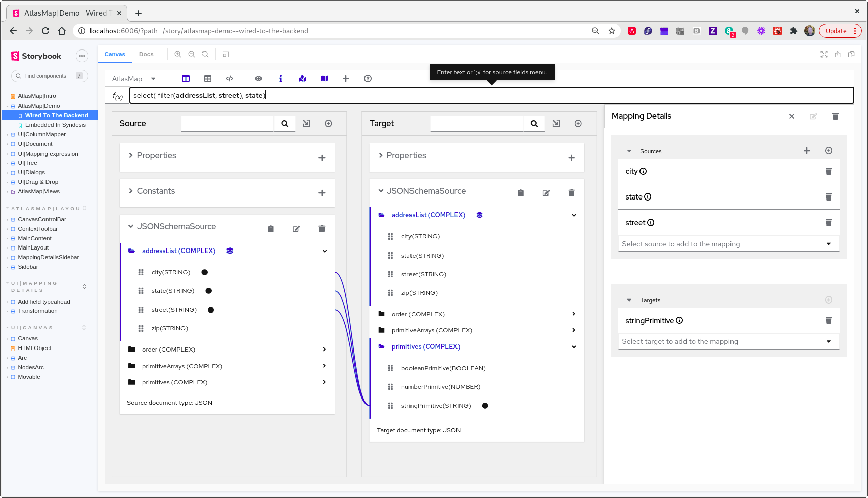The width and height of the screenshot is (868, 498).
Task: Switch to the Docs tab
Action: click(146, 54)
